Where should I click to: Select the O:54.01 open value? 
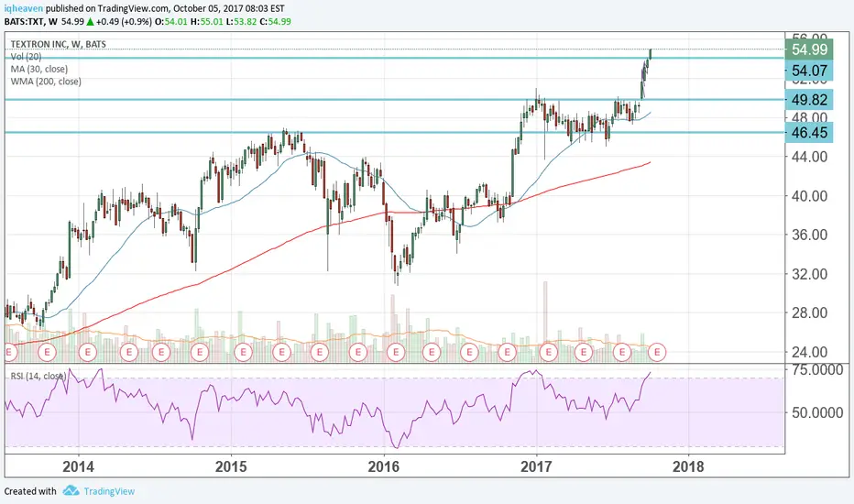[x=171, y=22]
